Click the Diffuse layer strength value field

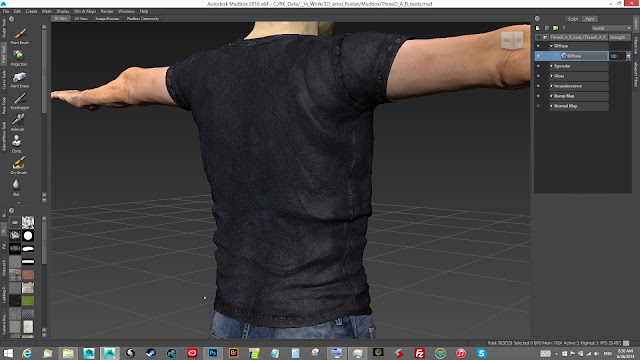tap(617, 56)
